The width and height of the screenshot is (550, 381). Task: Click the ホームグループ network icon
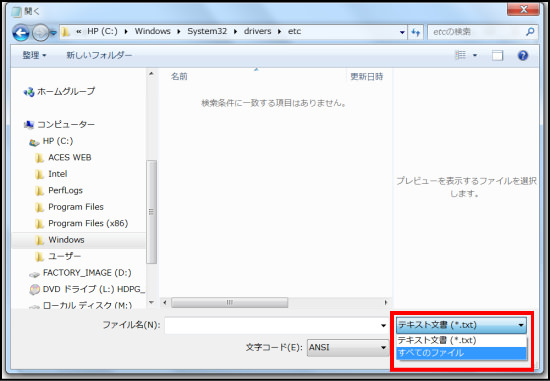29,92
